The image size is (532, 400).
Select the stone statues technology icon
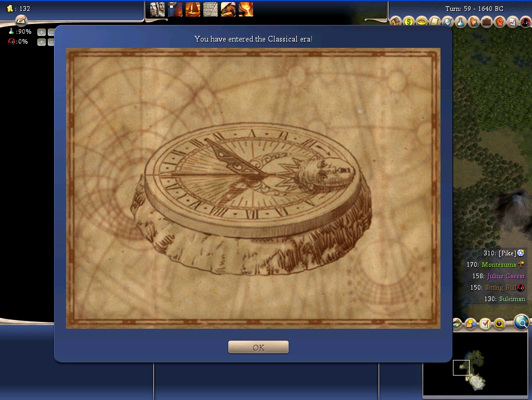point(158,9)
